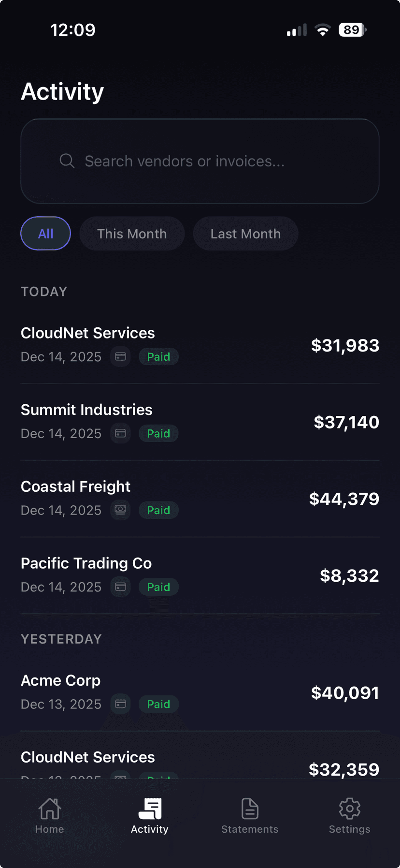Filter activity by This Month
Screen dimensions: 400x868
132,234
